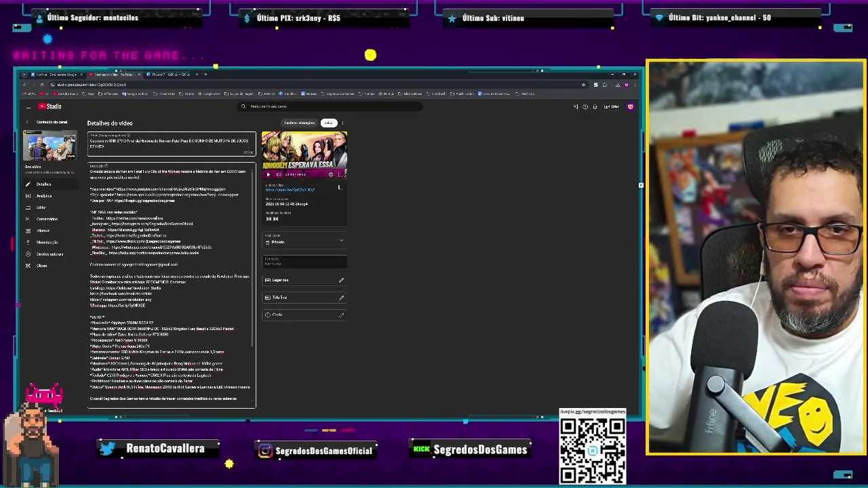The width and height of the screenshot is (868, 488).
Task: Open the video link URL
Action: [290, 190]
